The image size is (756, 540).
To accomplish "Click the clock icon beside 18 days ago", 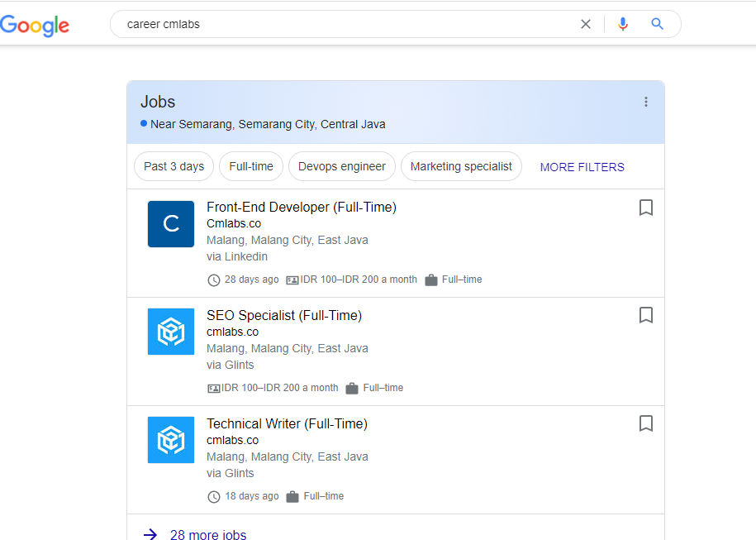I will 214,496.
